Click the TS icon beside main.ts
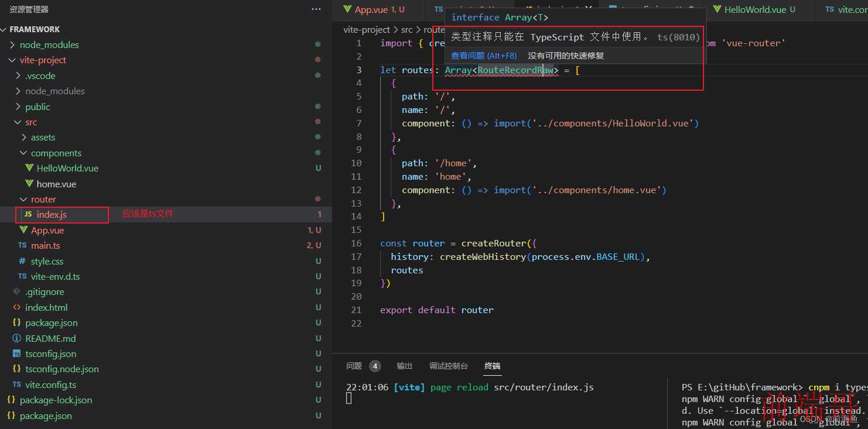868x429 pixels. tap(22, 246)
